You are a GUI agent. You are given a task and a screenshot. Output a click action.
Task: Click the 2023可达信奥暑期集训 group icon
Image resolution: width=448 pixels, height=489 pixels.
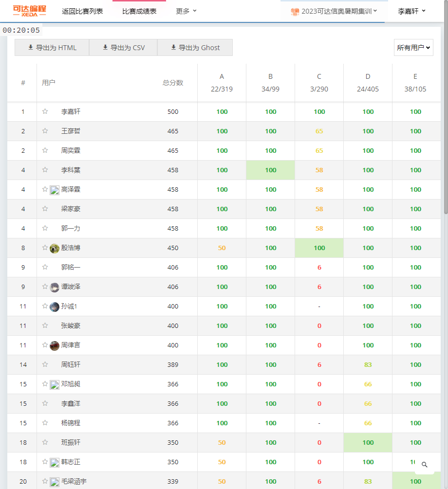[x=295, y=12]
